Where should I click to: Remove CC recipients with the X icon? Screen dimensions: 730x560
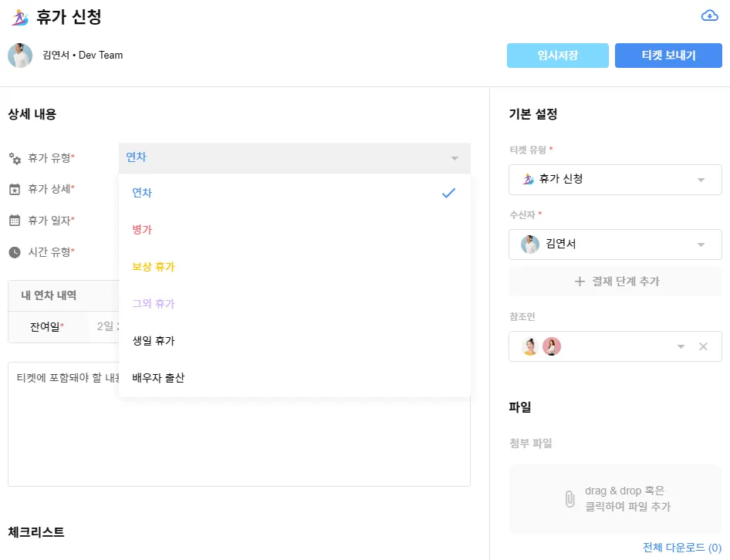pos(703,346)
